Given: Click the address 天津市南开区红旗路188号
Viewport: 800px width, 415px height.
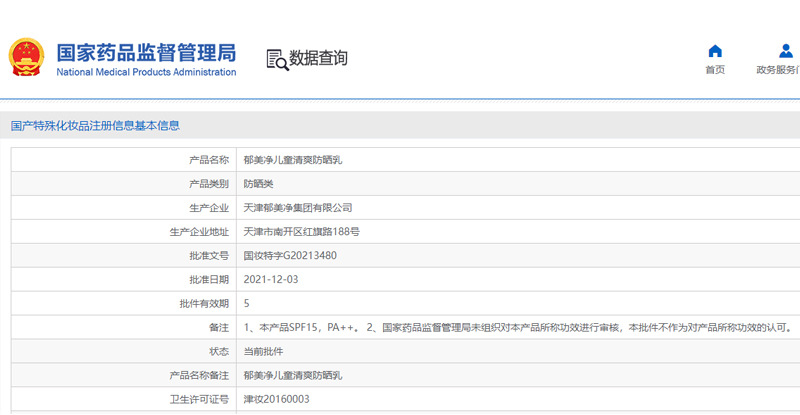Looking at the screenshot, I should [302, 232].
